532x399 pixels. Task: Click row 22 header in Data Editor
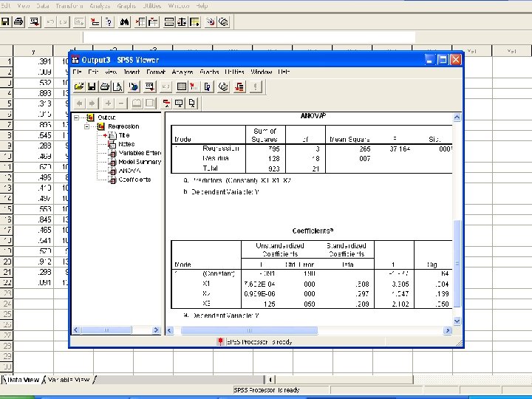(7, 282)
